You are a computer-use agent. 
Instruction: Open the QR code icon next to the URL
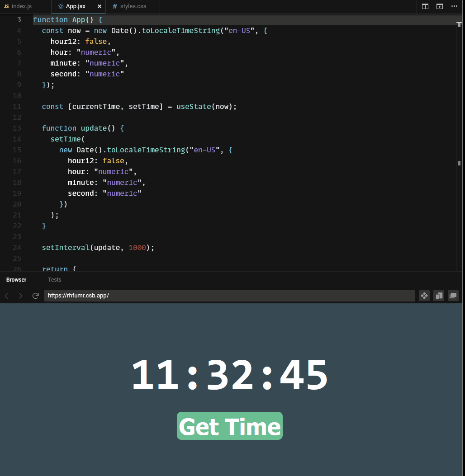424,296
